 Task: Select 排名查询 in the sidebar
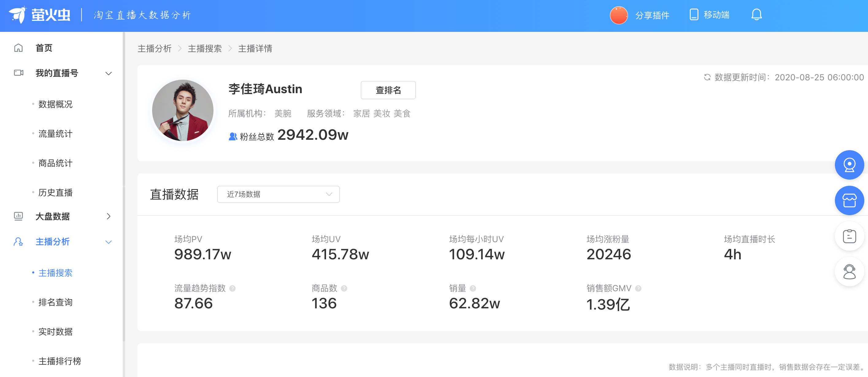[x=55, y=302]
